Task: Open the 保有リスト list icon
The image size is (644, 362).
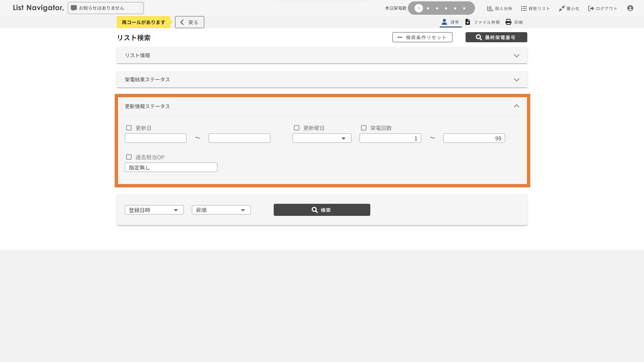Action: click(x=524, y=8)
